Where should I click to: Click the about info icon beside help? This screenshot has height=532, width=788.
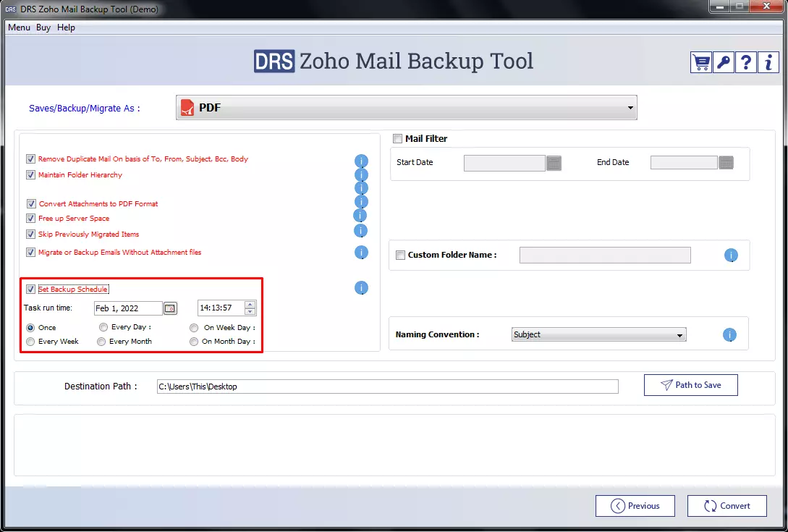768,62
